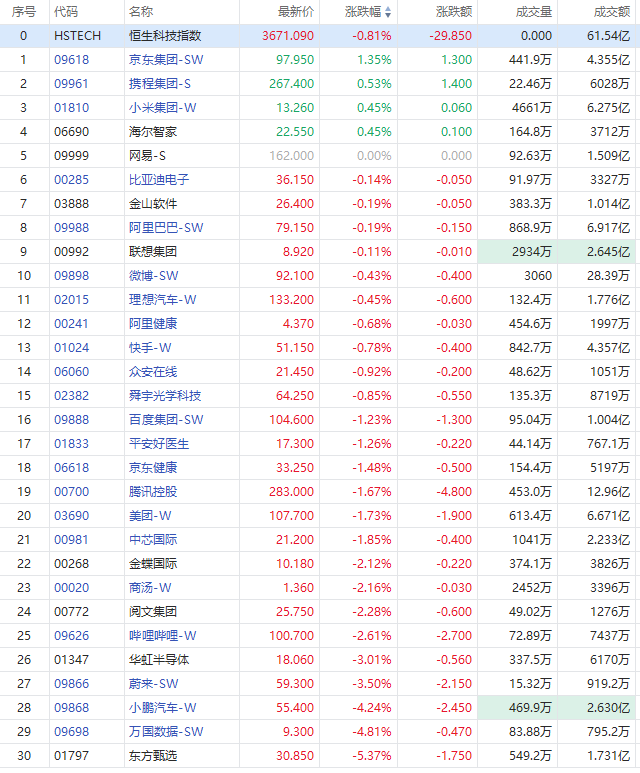Open stock code 01810 link
The width and height of the screenshot is (640, 773).
[71, 108]
